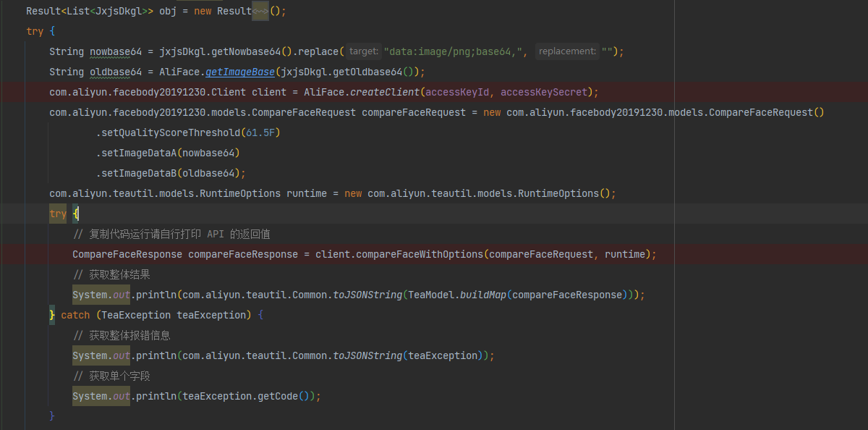Click the catch keyword
The height and width of the screenshot is (430, 868).
(75, 315)
